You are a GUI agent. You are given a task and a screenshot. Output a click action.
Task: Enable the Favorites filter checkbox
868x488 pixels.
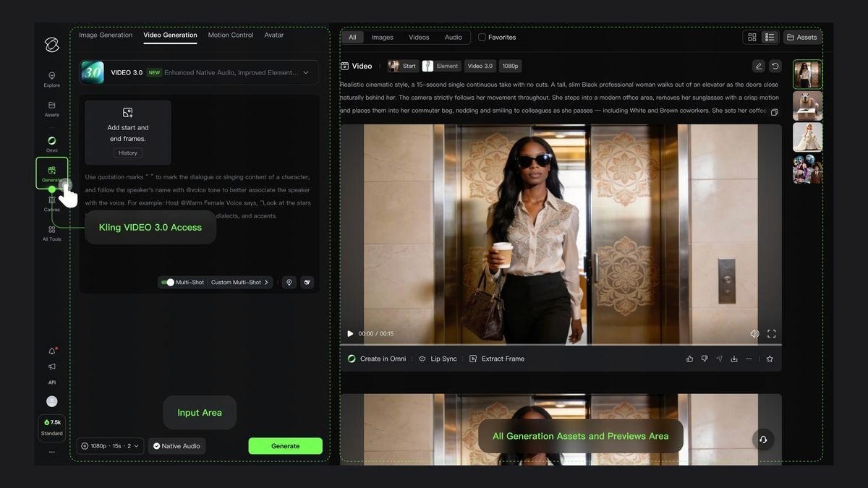481,36
